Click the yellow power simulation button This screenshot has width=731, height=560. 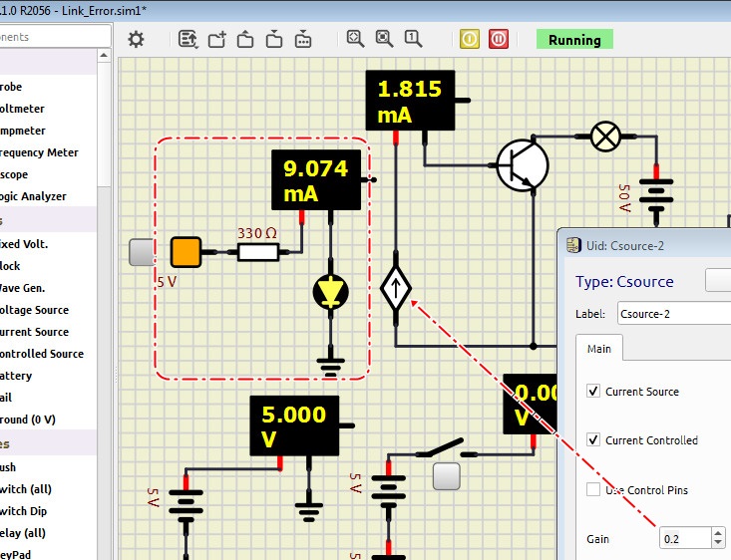click(470, 39)
